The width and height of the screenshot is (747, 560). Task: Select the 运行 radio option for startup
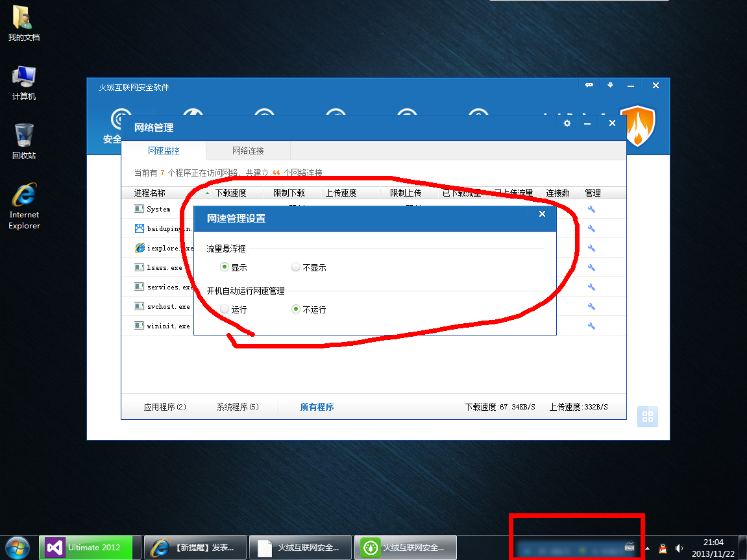pos(225,310)
